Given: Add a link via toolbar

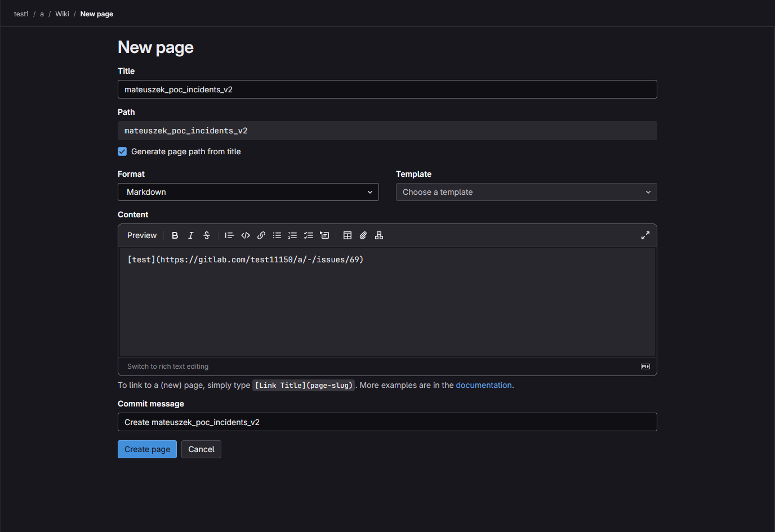Looking at the screenshot, I should coord(261,235).
